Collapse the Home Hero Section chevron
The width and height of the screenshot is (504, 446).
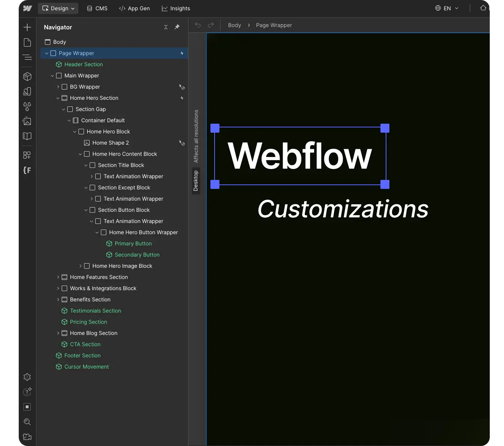[x=58, y=98]
